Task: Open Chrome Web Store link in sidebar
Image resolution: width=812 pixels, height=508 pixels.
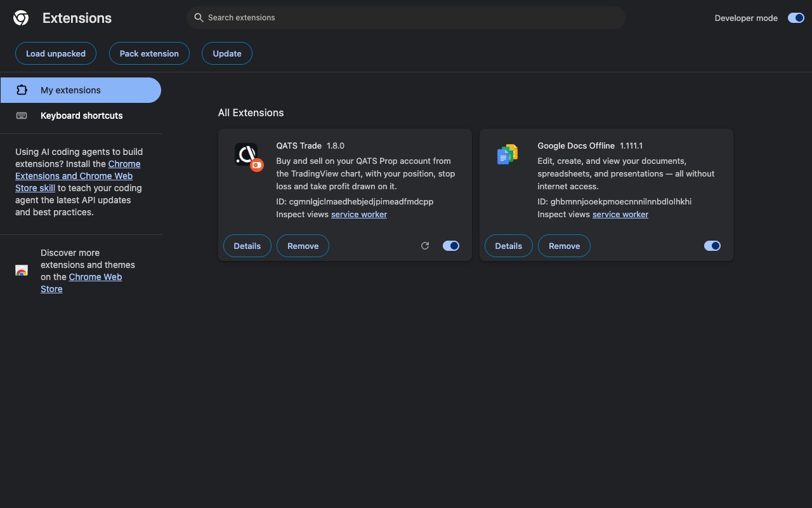Action: click(x=81, y=283)
